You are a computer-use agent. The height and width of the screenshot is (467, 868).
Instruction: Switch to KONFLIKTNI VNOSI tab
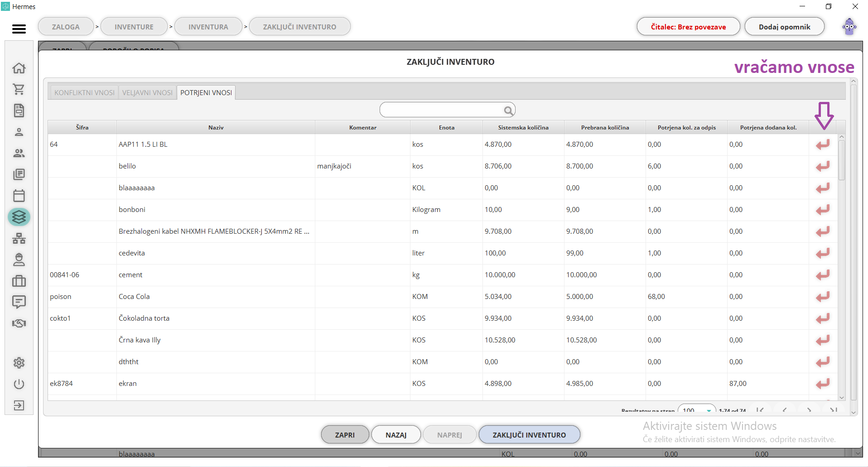tap(84, 92)
